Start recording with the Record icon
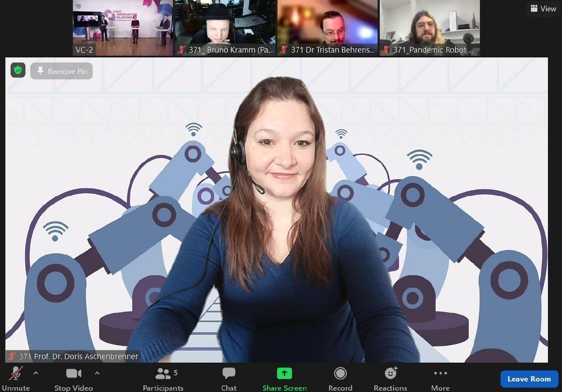Screen dimensions: 562x392 click(x=340, y=374)
